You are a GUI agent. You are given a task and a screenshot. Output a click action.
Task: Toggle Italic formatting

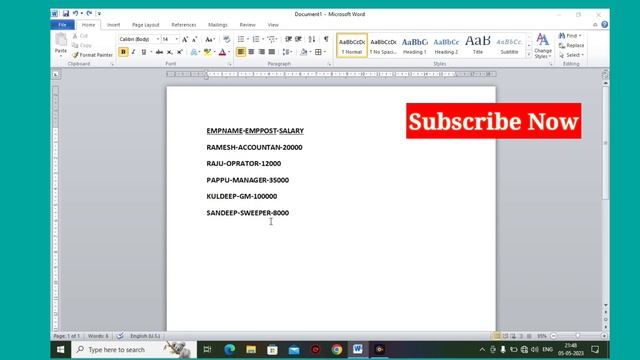click(133, 52)
